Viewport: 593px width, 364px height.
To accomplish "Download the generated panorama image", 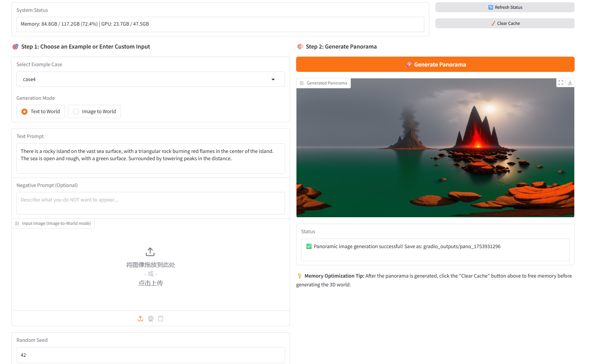I will point(570,83).
